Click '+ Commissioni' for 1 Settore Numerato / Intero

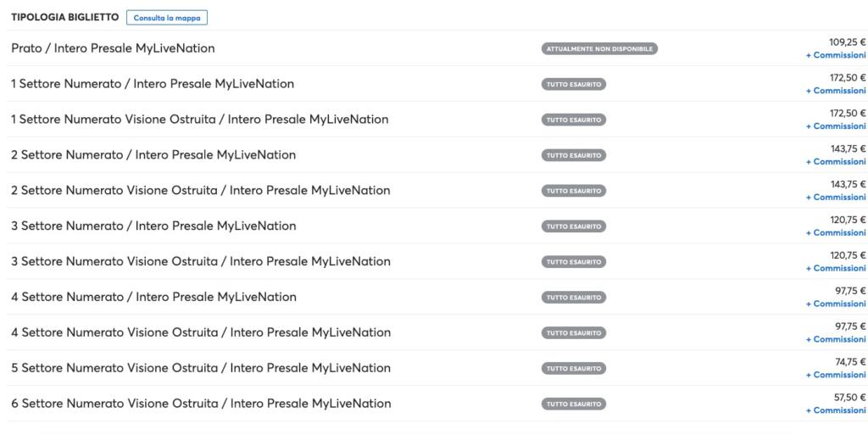(x=836, y=91)
